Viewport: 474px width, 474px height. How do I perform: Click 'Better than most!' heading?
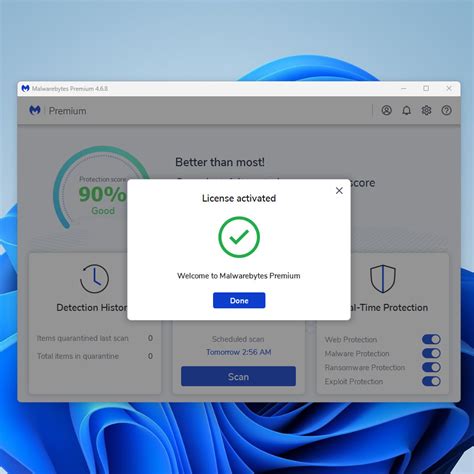(220, 162)
